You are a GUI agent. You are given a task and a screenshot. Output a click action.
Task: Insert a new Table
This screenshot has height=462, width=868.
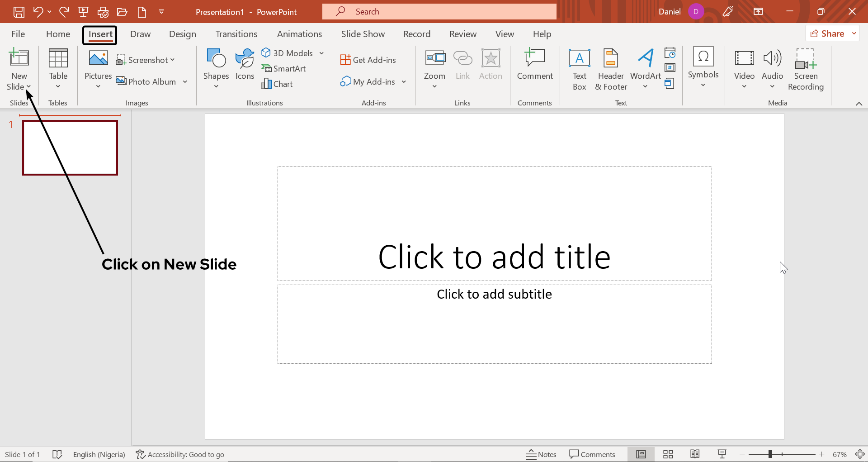click(58, 68)
